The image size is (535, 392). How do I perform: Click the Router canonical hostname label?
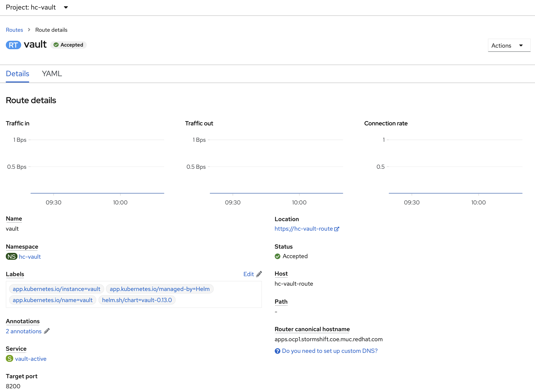[312, 329]
